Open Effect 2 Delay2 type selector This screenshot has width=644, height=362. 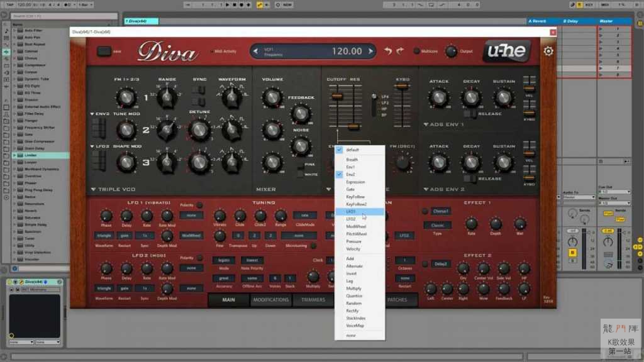tap(440, 264)
